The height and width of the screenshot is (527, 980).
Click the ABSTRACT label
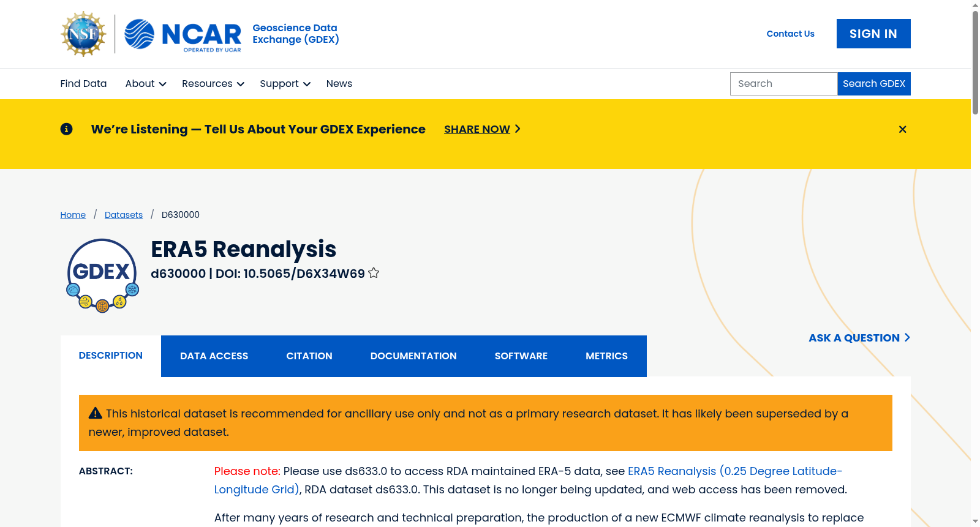106,471
